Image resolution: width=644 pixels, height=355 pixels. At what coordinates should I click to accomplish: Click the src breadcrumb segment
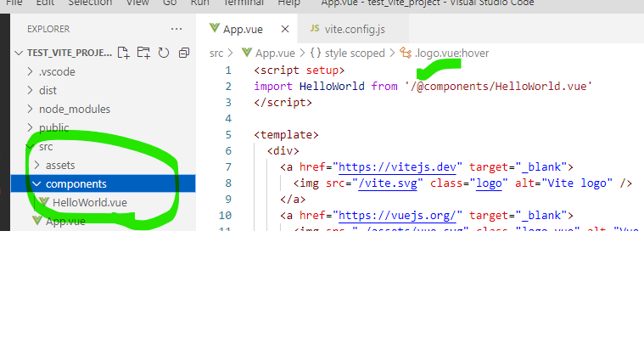(216, 53)
